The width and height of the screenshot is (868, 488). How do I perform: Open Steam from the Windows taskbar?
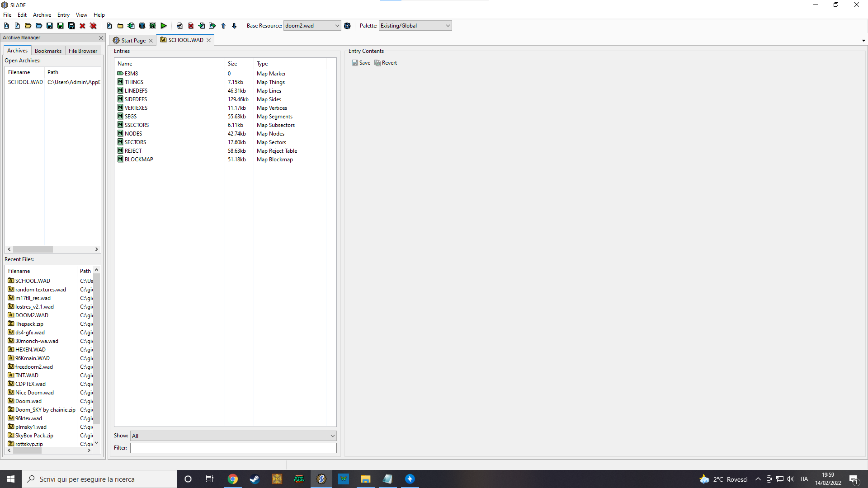coord(255,479)
